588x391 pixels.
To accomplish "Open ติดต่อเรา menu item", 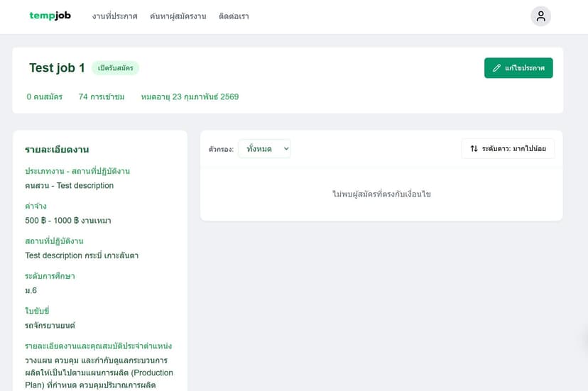I will 234,16.
